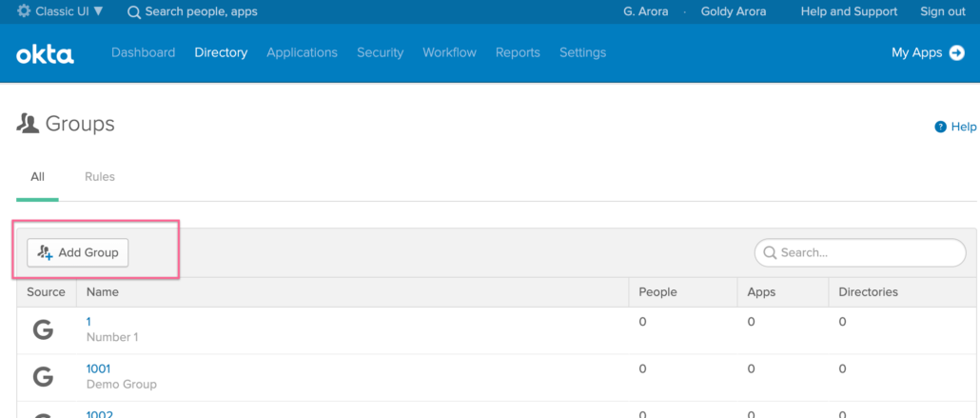Focus the groups Search field
This screenshot has height=418, width=980.
[x=860, y=253]
